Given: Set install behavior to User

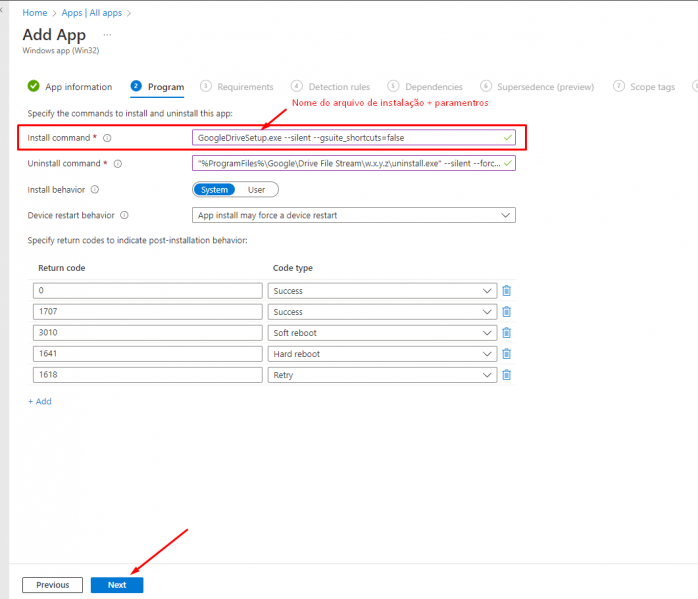Looking at the screenshot, I should [256, 190].
